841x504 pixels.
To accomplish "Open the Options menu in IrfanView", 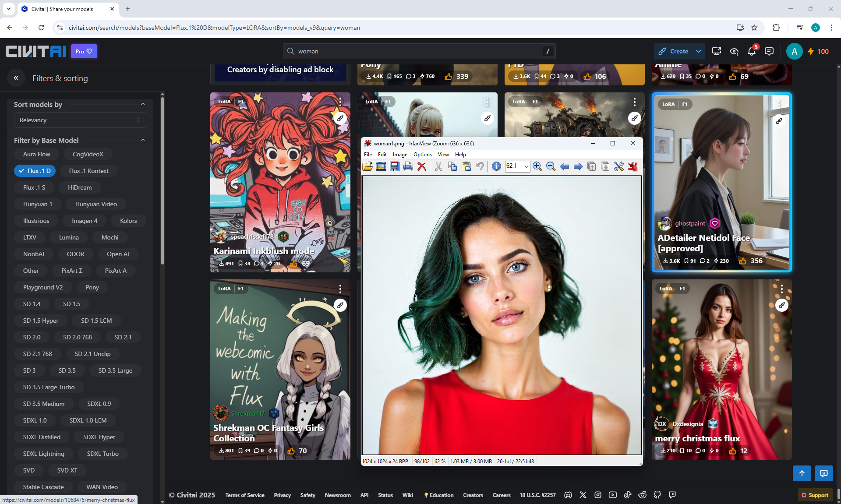I will pyautogui.click(x=422, y=155).
